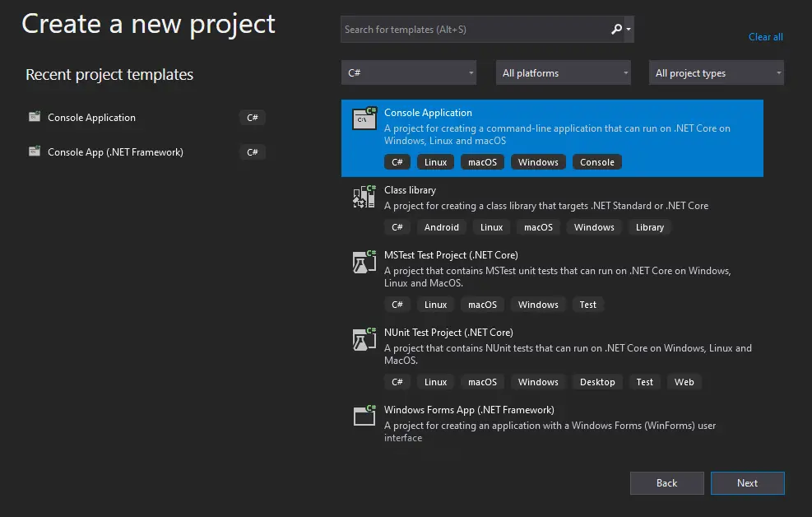Viewport: 812px width, 517px height.
Task: Select MSTest Test Project (.NET Core) template
Action: coord(552,280)
